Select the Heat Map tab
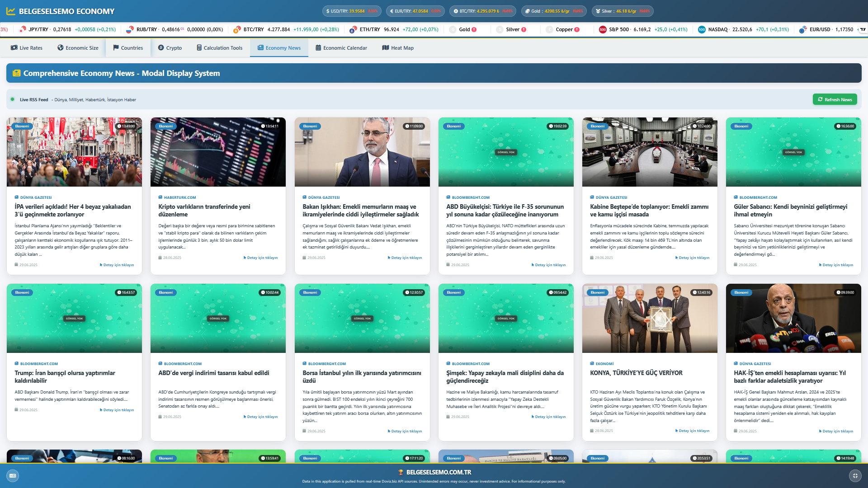The width and height of the screenshot is (868, 488). 398,48
